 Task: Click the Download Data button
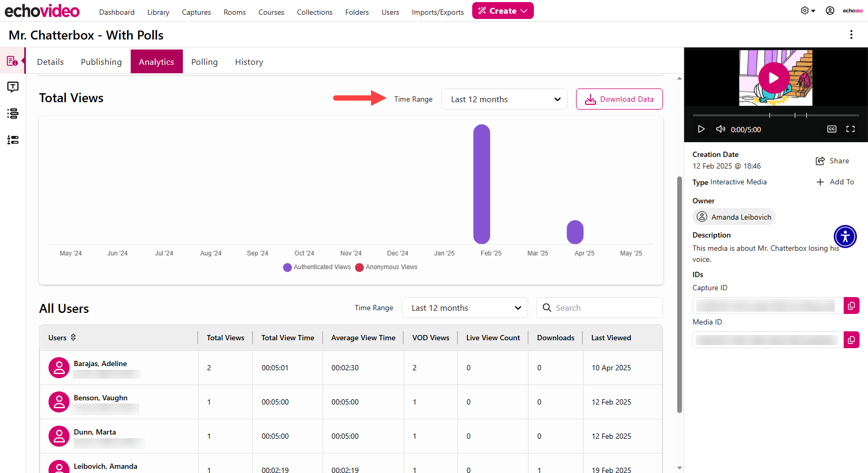619,99
